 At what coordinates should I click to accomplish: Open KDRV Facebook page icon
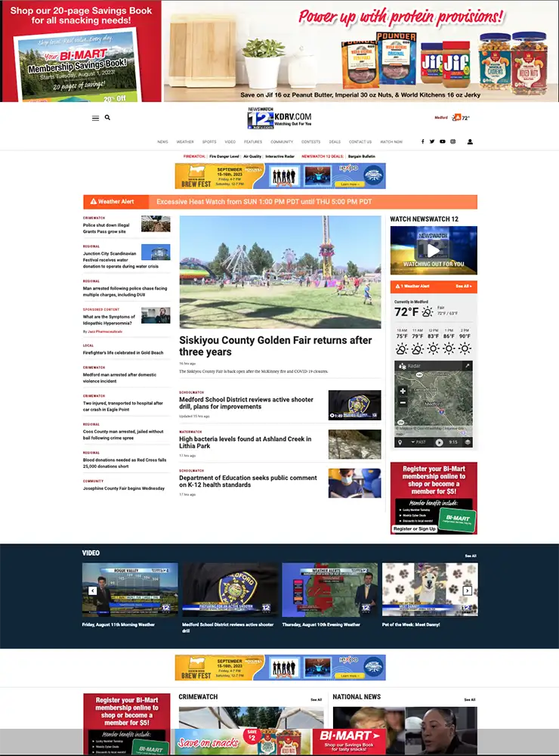click(x=422, y=142)
